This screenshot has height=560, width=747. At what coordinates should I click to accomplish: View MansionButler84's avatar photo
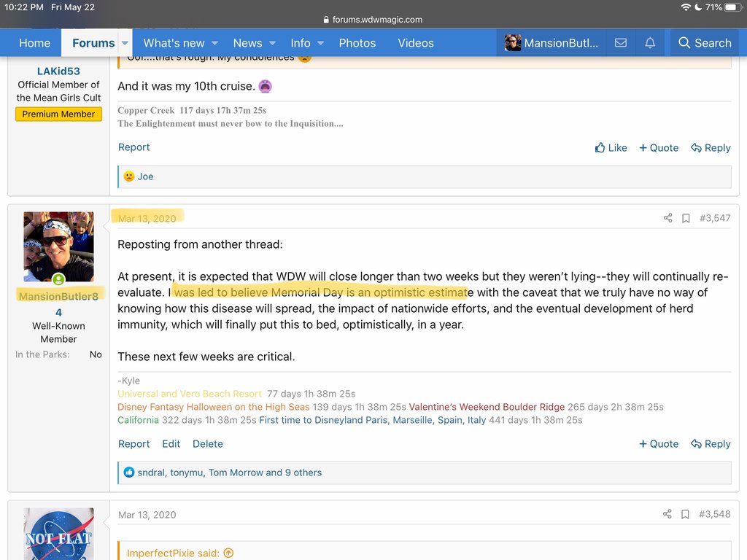(x=58, y=246)
